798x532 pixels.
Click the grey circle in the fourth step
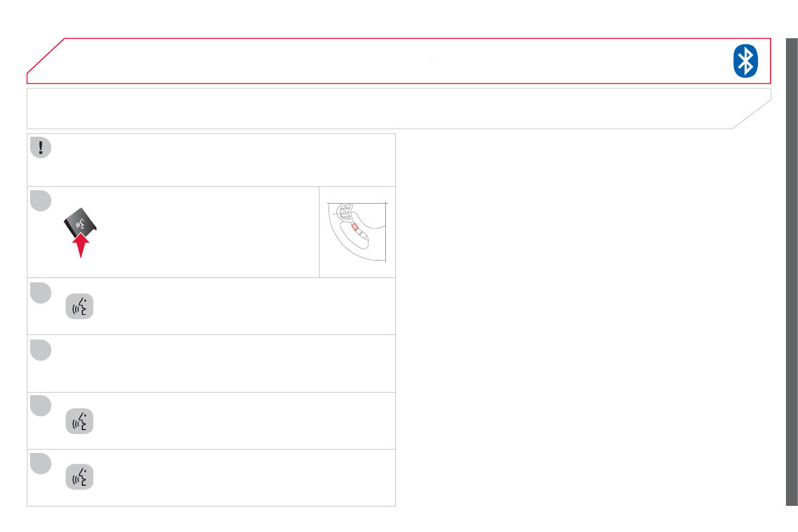[x=40, y=406]
